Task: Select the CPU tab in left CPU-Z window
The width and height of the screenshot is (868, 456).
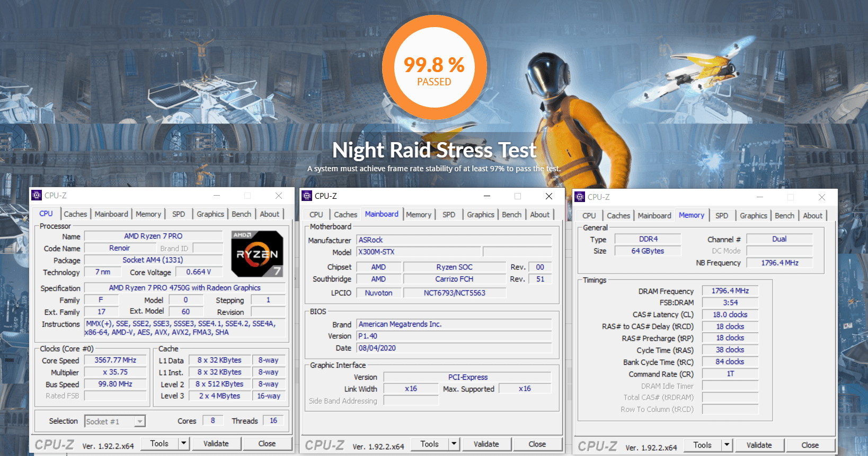Action: [x=46, y=213]
